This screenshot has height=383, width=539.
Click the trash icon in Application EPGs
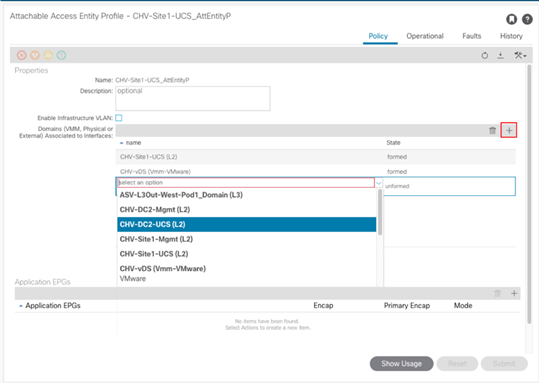(x=497, y=293)
